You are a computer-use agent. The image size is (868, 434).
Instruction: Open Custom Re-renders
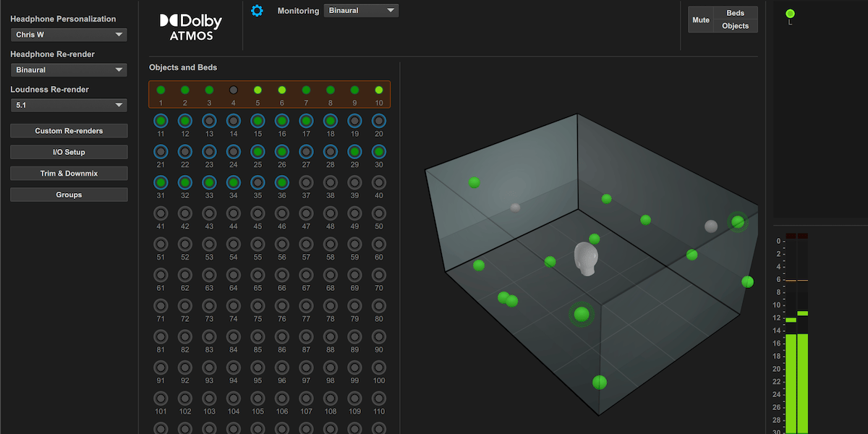[x=69, y=131]
